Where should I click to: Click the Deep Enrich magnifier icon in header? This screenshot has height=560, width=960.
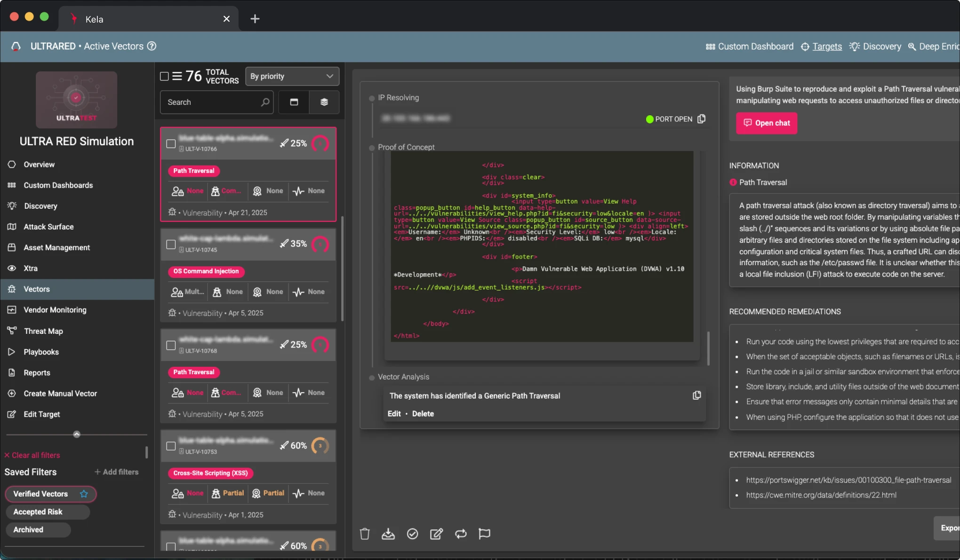point(912,47)
